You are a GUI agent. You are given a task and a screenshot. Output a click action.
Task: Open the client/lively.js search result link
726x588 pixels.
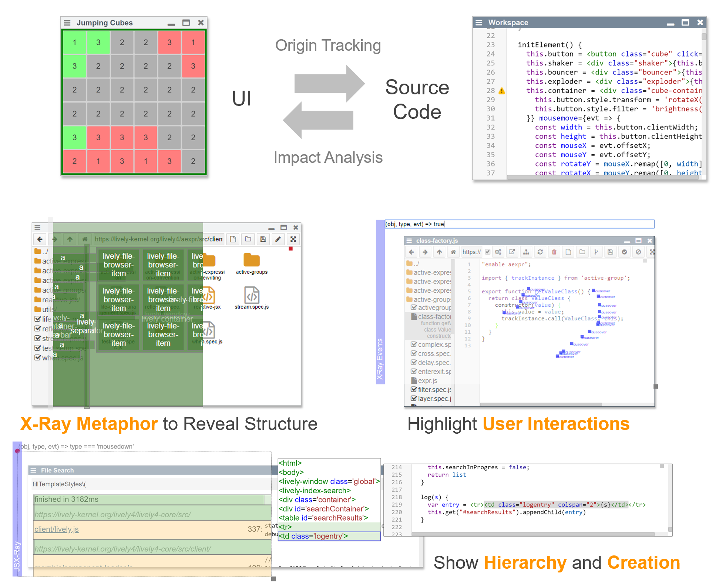(x=57, y=529)
